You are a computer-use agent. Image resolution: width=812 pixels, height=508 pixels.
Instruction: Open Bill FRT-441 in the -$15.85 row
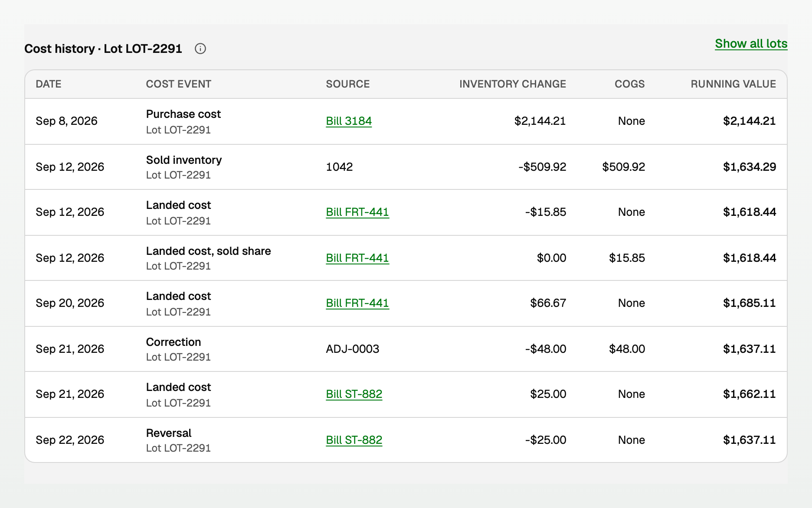[357, 212]
